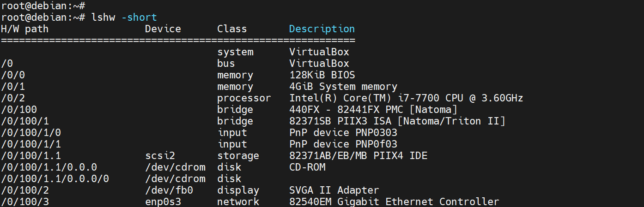
Task: Click the "processor" class text
Action: click(244, 98)
